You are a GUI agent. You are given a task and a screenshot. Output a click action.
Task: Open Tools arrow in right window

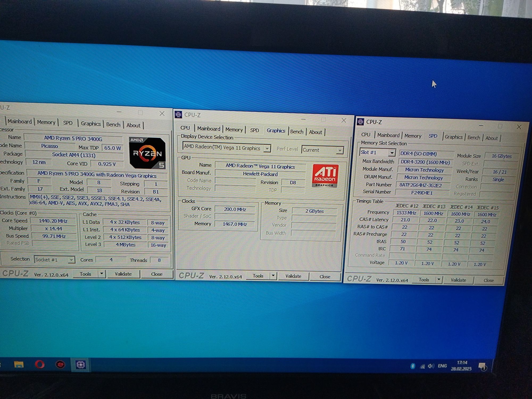(439, 280)
